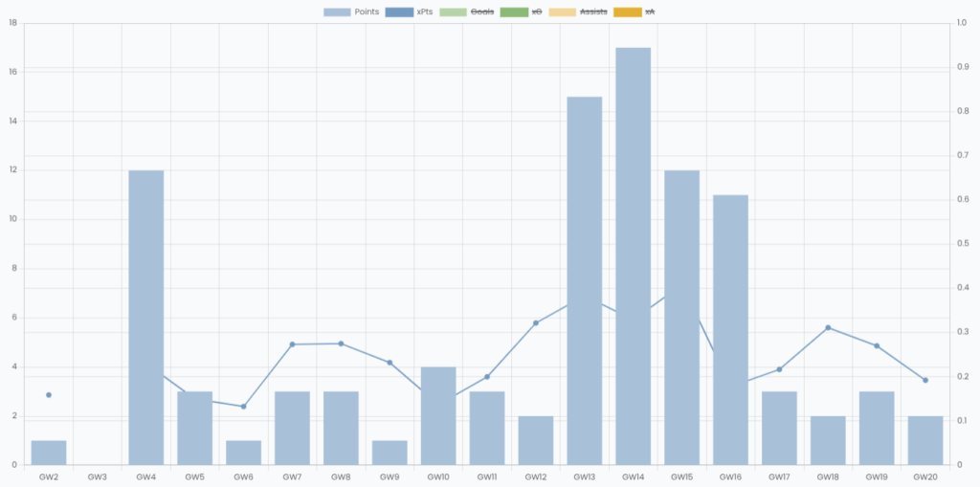Click the xPts data point at GW12
The width and height of the screenshot is (980, 487).
536,322
